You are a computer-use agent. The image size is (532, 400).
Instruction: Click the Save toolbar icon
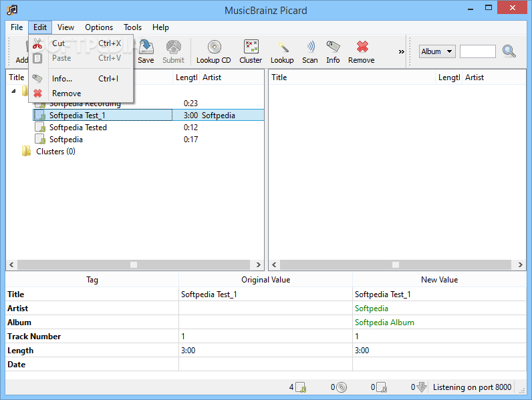[146, 47]
